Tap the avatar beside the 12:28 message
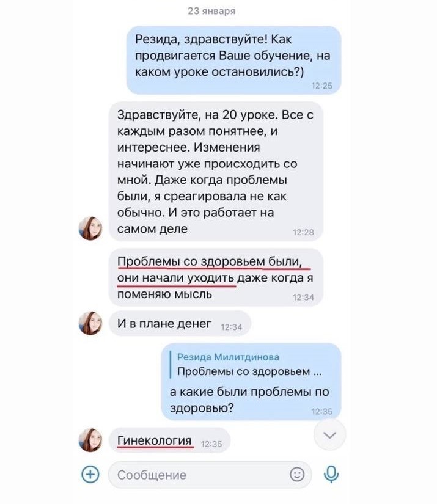This screenshot has width=437, height=504. (x=90, y=228)
